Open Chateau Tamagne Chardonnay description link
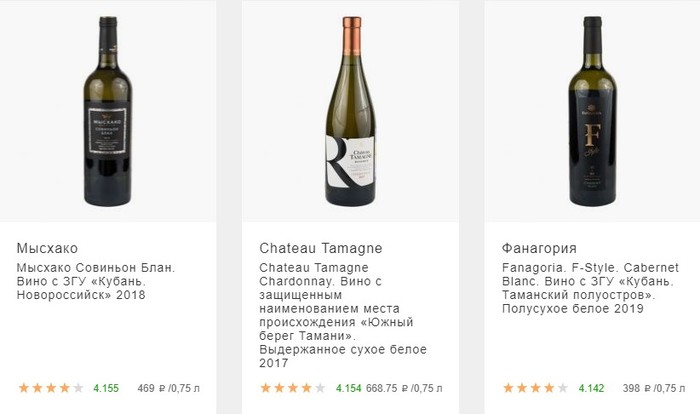The width and height of the screenshot is (700, 414). (x=342, y=309)
